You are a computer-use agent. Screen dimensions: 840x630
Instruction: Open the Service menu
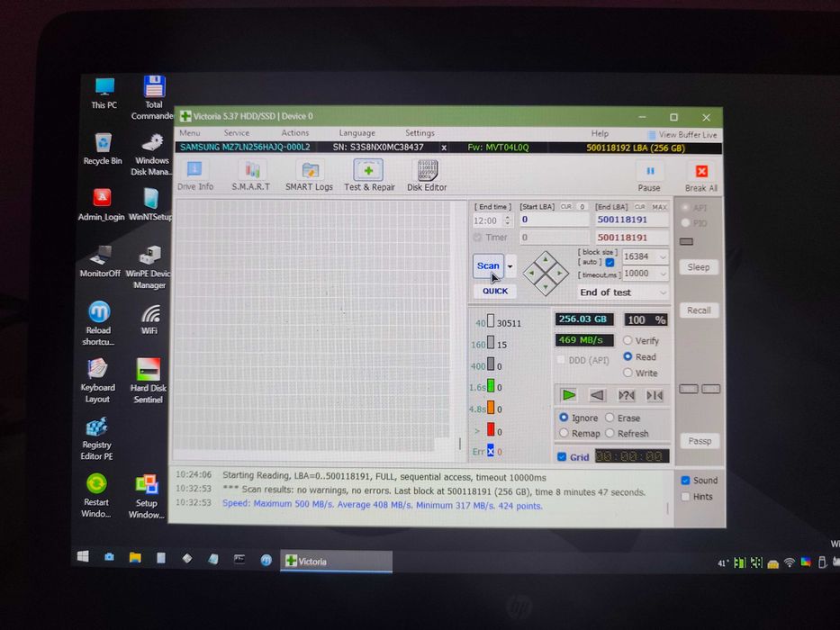(x=236, y=133)
